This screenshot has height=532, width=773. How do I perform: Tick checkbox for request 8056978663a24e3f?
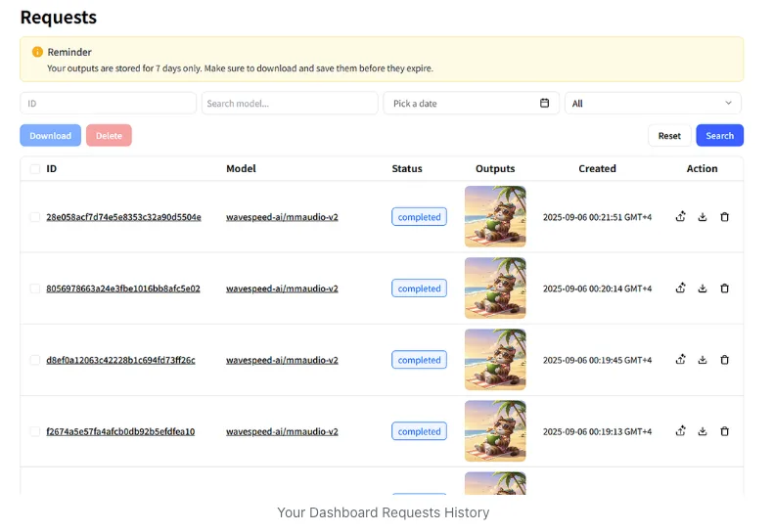tap(35, 288)
